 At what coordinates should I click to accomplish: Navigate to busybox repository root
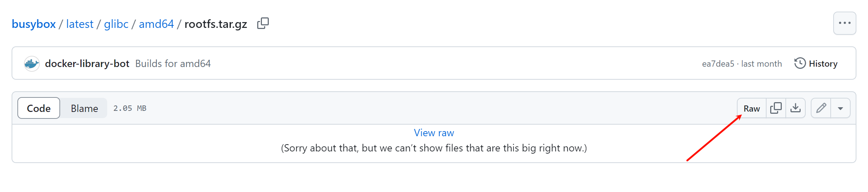tap(34, 24)
